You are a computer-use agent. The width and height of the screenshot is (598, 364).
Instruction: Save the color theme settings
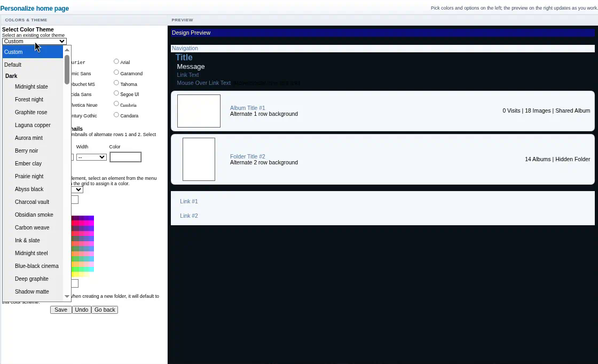tap(61, 310)
